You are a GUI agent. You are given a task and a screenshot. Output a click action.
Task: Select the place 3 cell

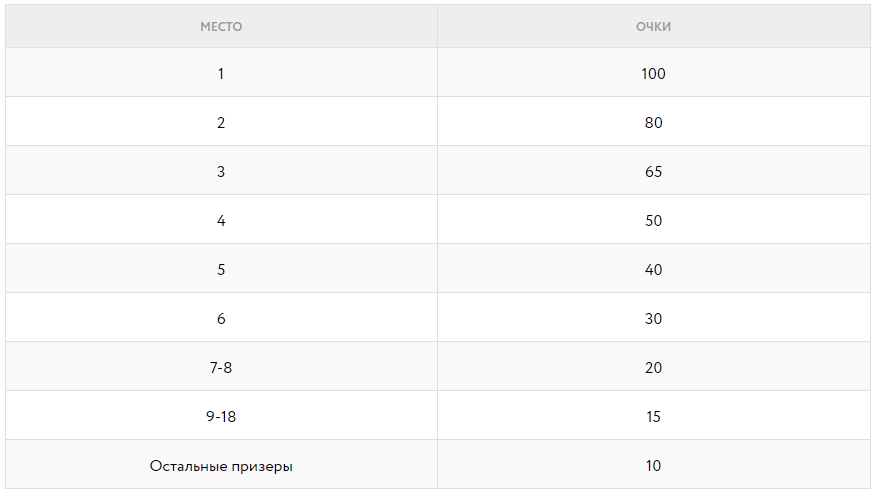pyautogui.click(x=221, y=172)
